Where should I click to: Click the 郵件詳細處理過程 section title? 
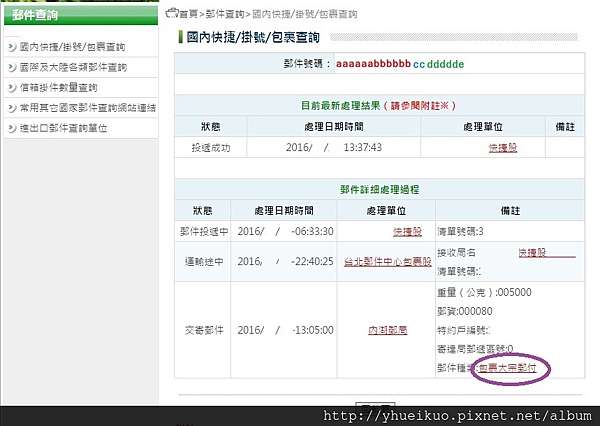(380, 189)
